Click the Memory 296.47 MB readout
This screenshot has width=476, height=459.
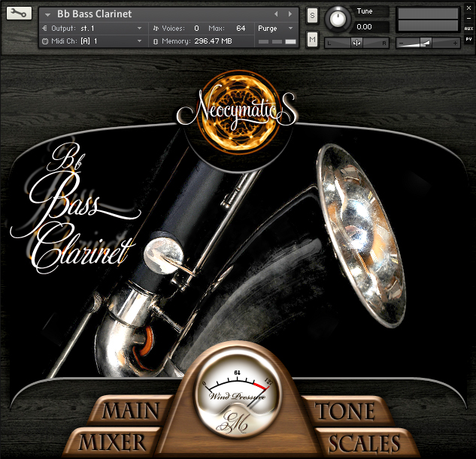pos(213,41)
